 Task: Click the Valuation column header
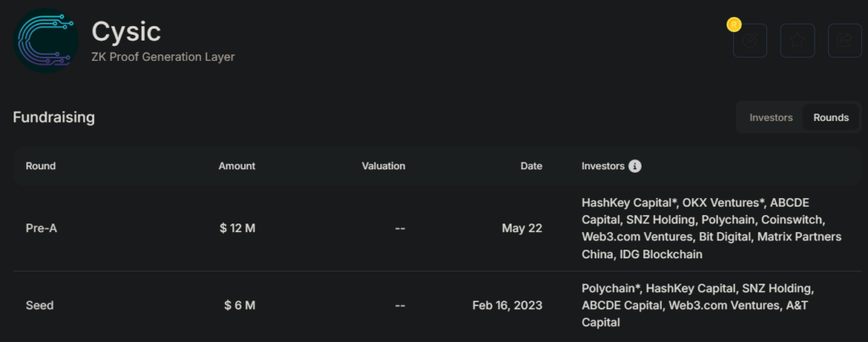383,166
